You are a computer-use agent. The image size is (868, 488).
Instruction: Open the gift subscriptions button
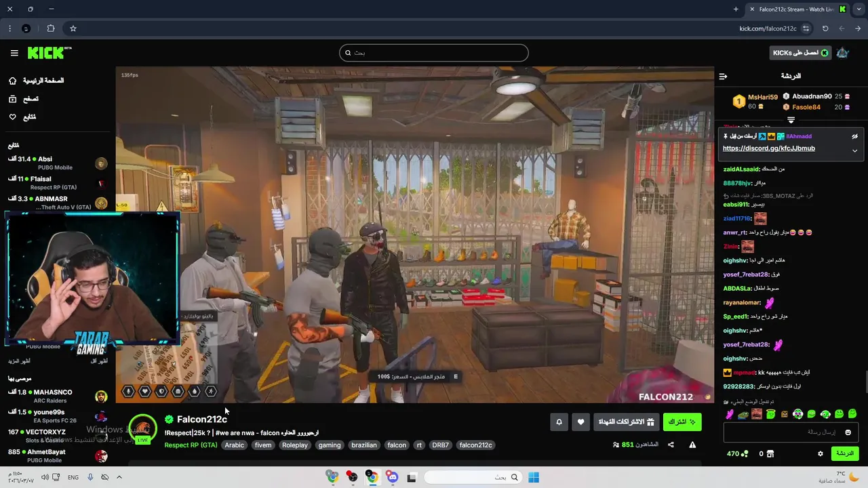pos(626,422)
